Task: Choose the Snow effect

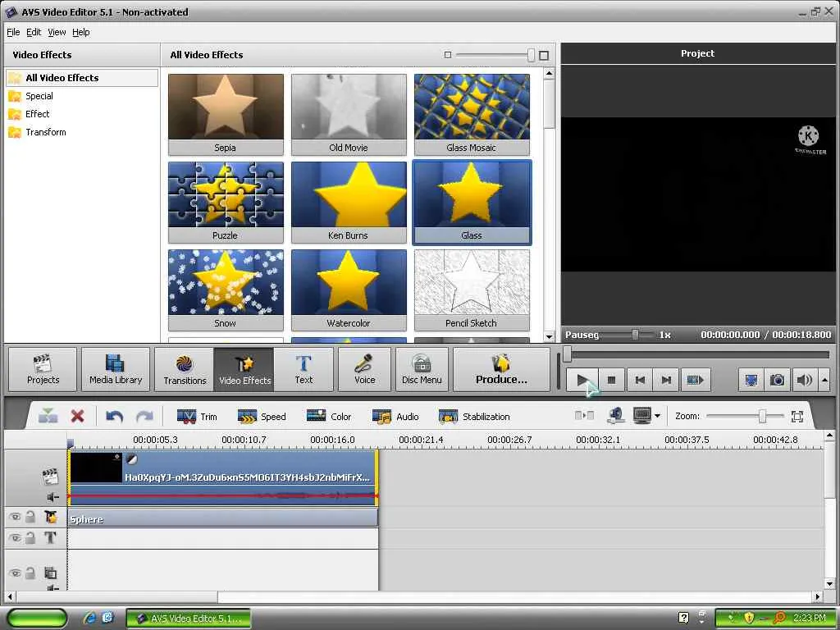Action: [x=226, y=290]
